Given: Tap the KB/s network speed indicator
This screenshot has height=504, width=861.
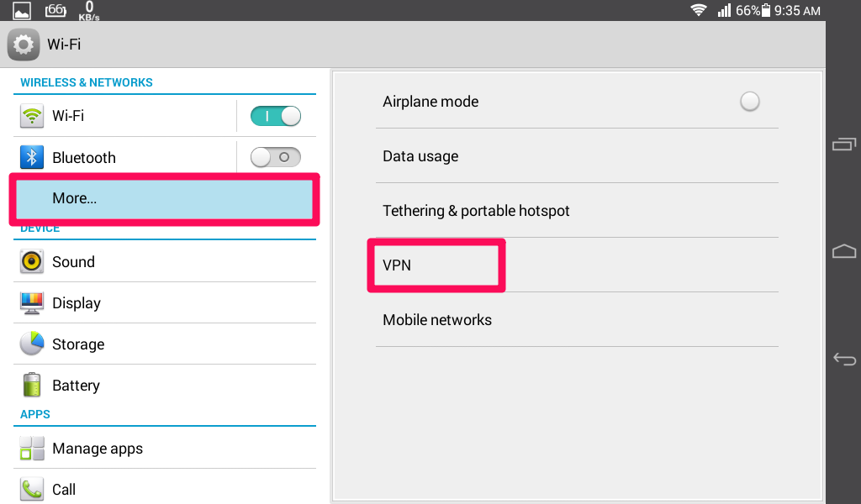Looking at the screenshot, I should [89, 10].
